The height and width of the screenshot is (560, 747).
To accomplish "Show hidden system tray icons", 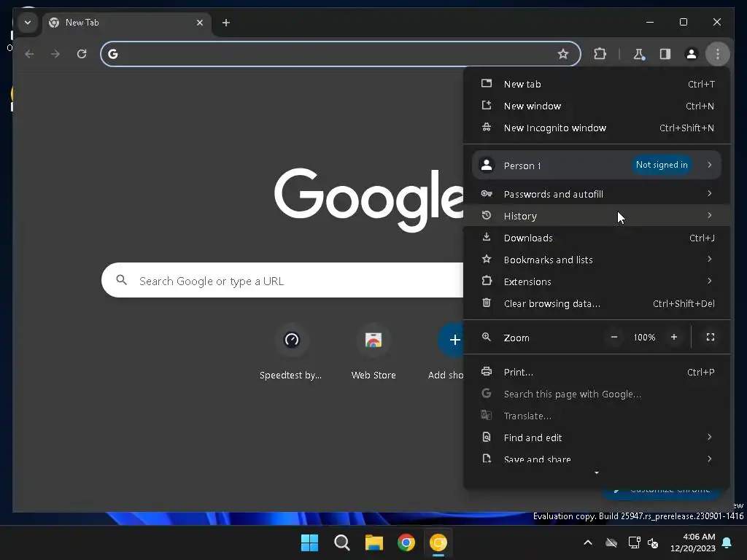I will click(588, 542).
